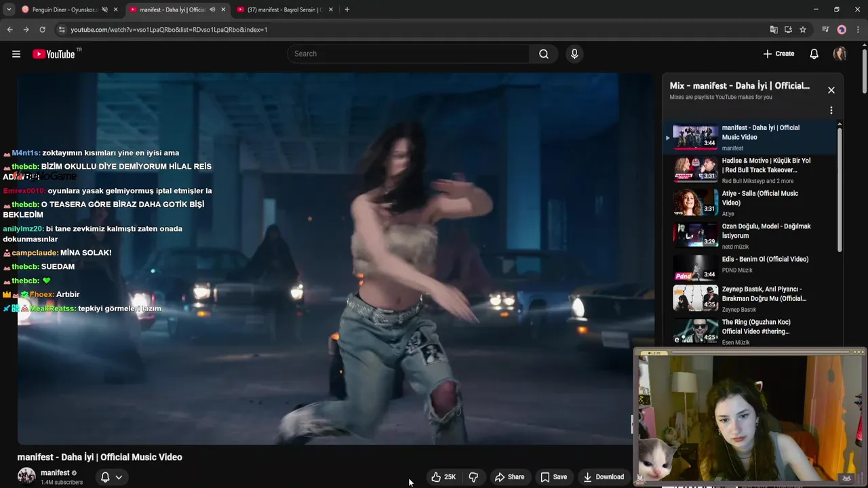This screenshot has width=868, height=488.
Task: Mute the Daha İyi tab audio icon
Action: pos(212,9)
